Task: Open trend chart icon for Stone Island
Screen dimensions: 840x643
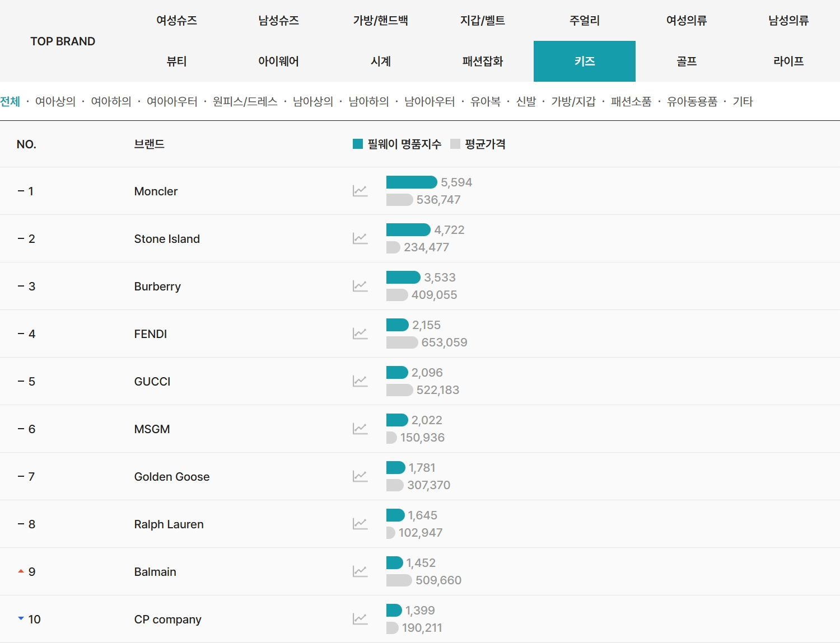Action: pyautogui.click(x=360, y=238)
